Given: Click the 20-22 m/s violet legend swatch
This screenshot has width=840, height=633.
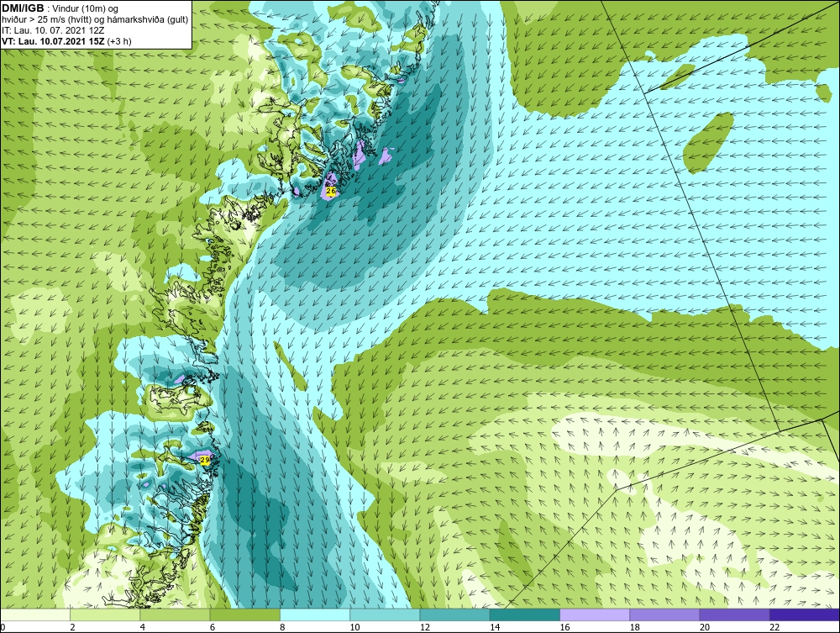Looking at the screenshot, I should [x=734, y=615].
